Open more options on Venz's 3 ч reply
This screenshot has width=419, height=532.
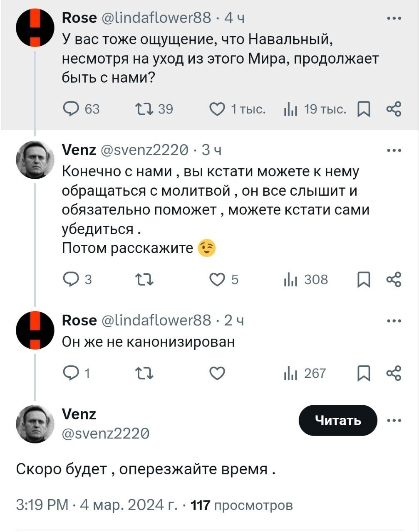pos(394,150)
